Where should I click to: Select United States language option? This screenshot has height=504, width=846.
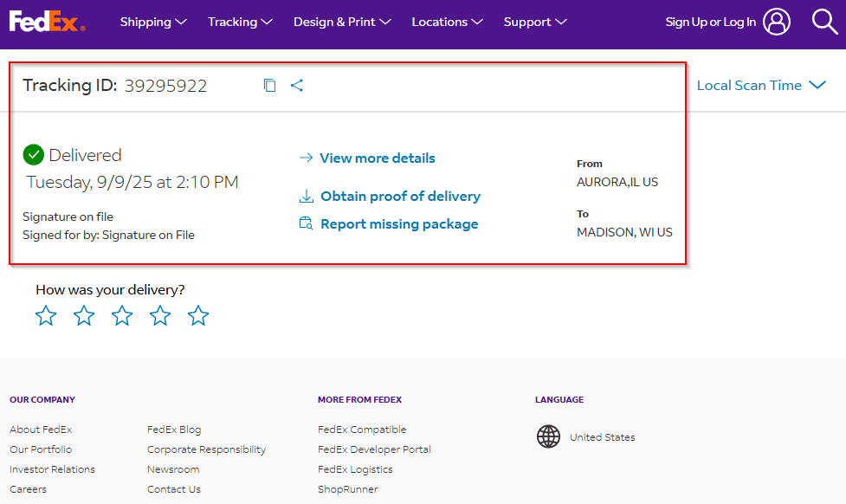603,437
